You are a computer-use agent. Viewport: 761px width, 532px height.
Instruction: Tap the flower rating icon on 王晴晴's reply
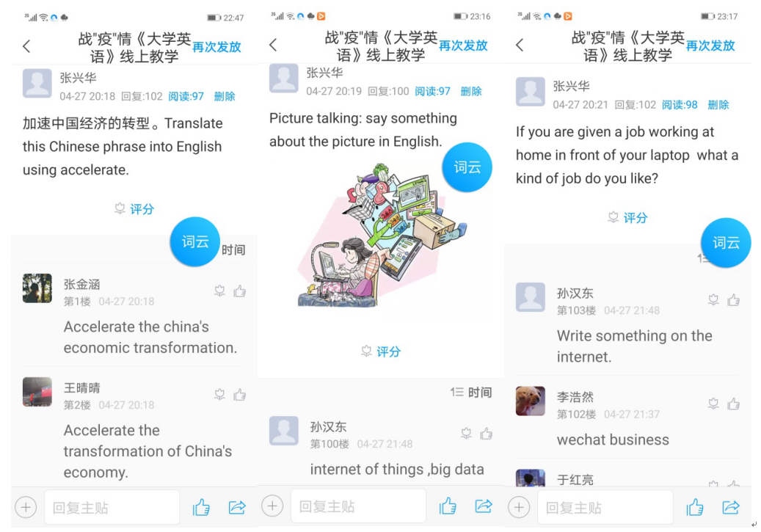point(220,395)
